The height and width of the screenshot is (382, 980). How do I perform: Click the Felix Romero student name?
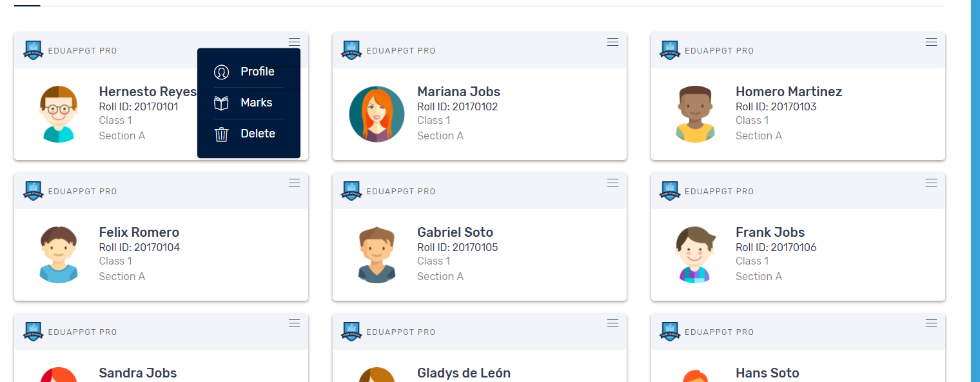pyautogui.click(x=139, y=232)
